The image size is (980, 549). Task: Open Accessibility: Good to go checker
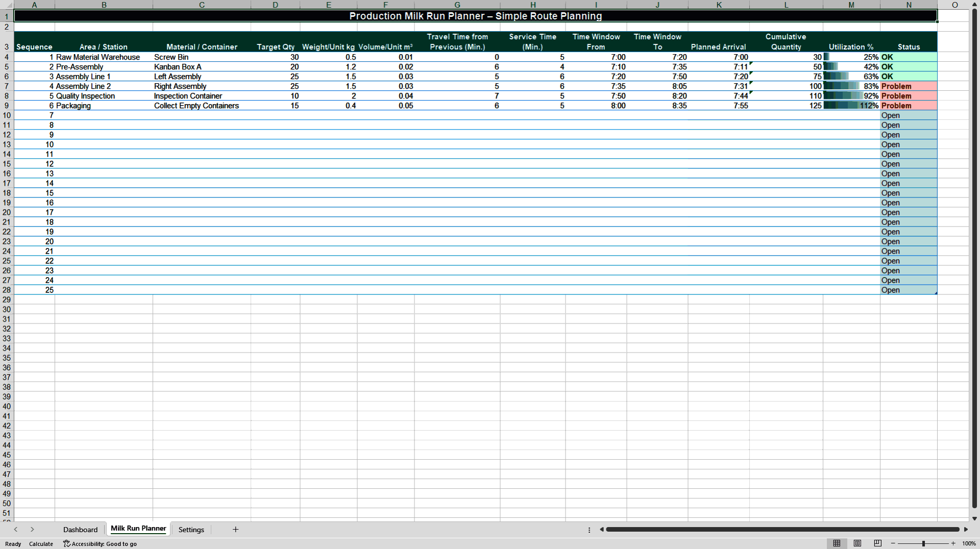tap(100, 543)
